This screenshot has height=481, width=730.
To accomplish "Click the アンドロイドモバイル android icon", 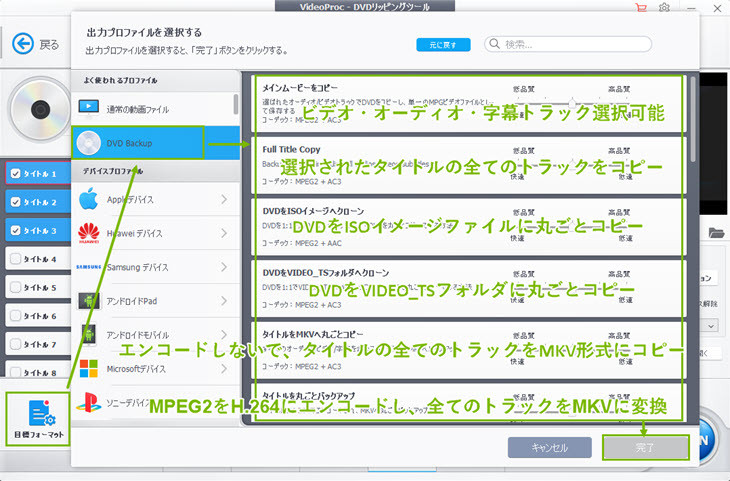I will coord(88,334).
